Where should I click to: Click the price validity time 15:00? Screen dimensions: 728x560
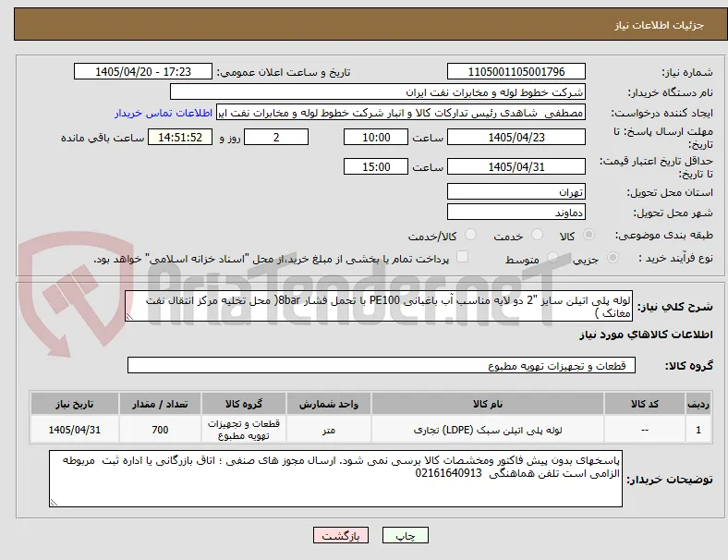click(376, 166)
